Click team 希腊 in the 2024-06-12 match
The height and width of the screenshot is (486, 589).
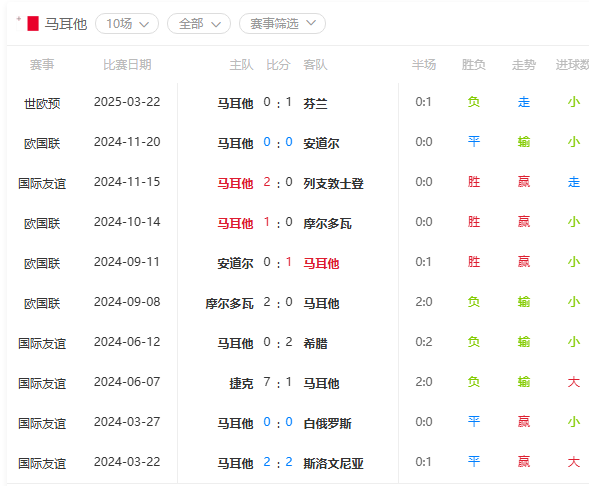point(315,343)
